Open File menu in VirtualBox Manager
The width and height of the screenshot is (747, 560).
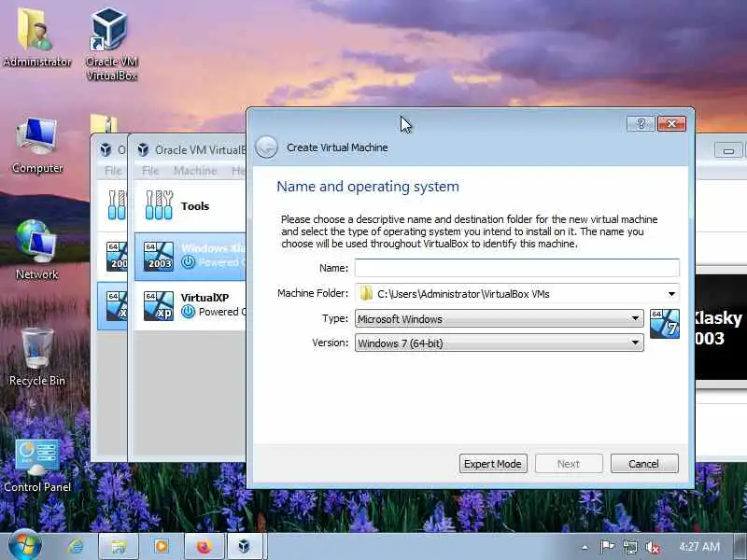150,171
